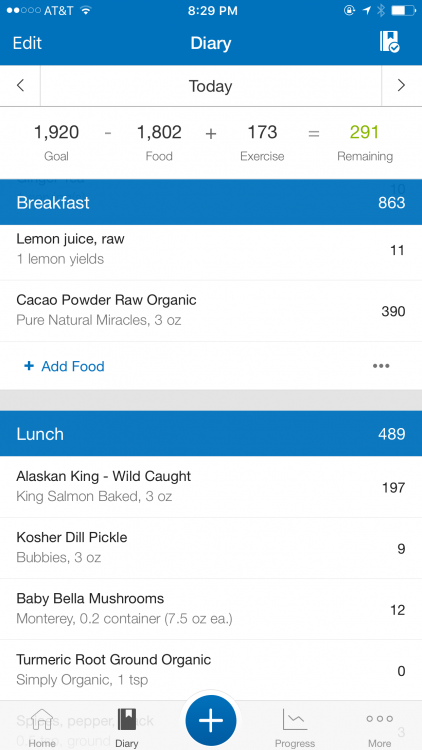Go to next day arrow
Image resolution: width=422 pixels, height=750 pixels.
click(x=401, y=86)
